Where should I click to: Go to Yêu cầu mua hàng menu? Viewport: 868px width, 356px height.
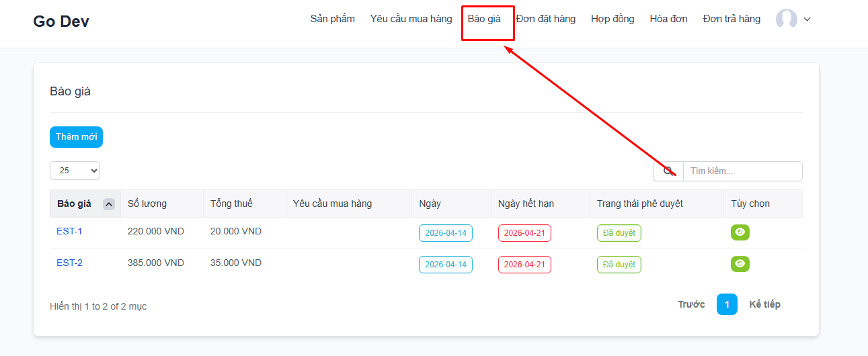(411, 19)
